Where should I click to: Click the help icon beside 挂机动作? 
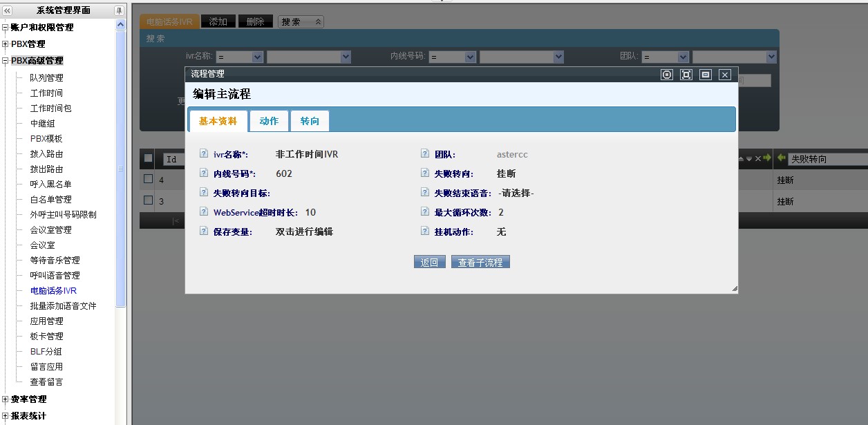pos(425,232)
